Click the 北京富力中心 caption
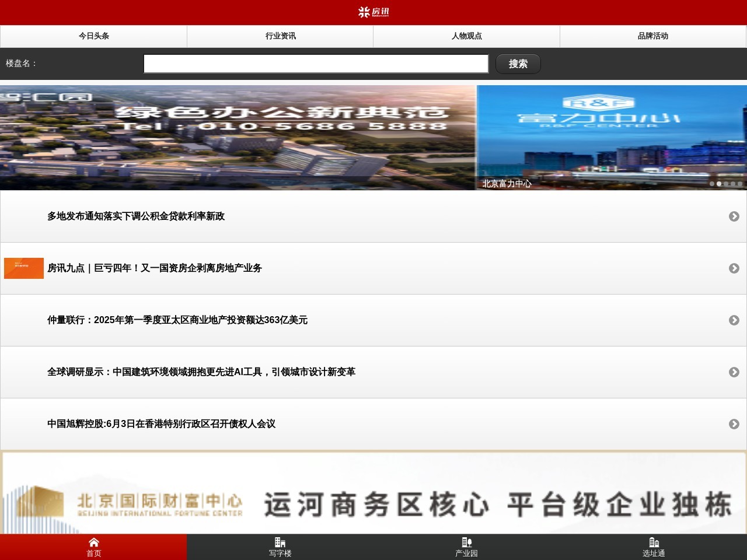The image size is (747, 560). pos(507,184)
